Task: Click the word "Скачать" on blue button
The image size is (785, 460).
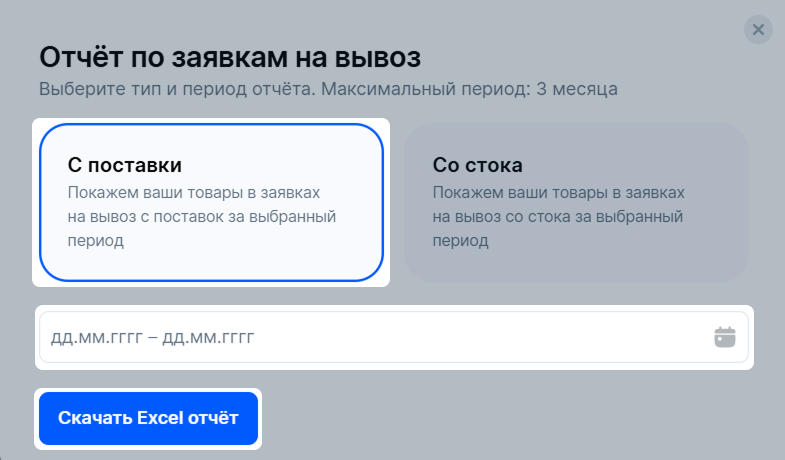Action: click(x=95, y=418)
